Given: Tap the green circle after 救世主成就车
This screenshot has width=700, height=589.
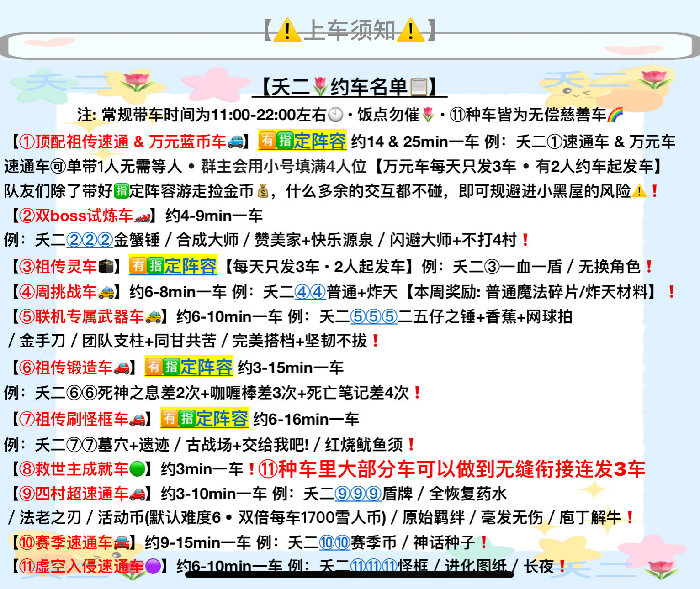Looking at the screenshot, I should point(137,469).
